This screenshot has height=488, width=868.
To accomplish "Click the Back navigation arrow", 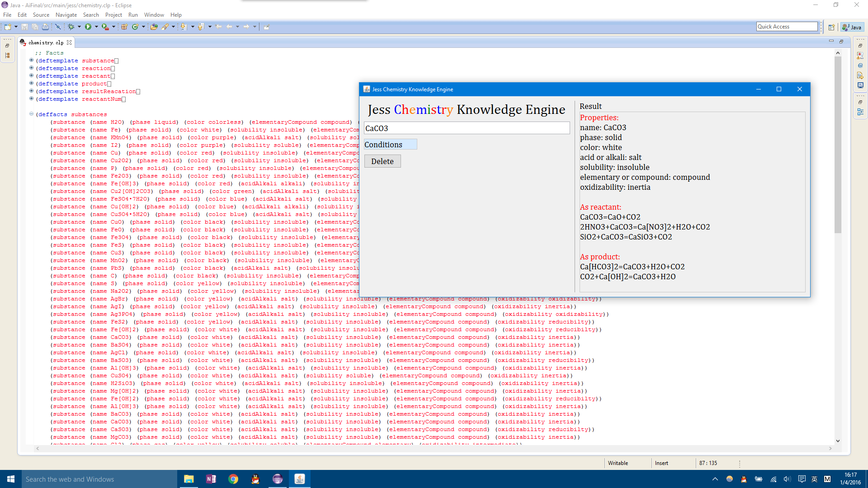I will [229, 27].
